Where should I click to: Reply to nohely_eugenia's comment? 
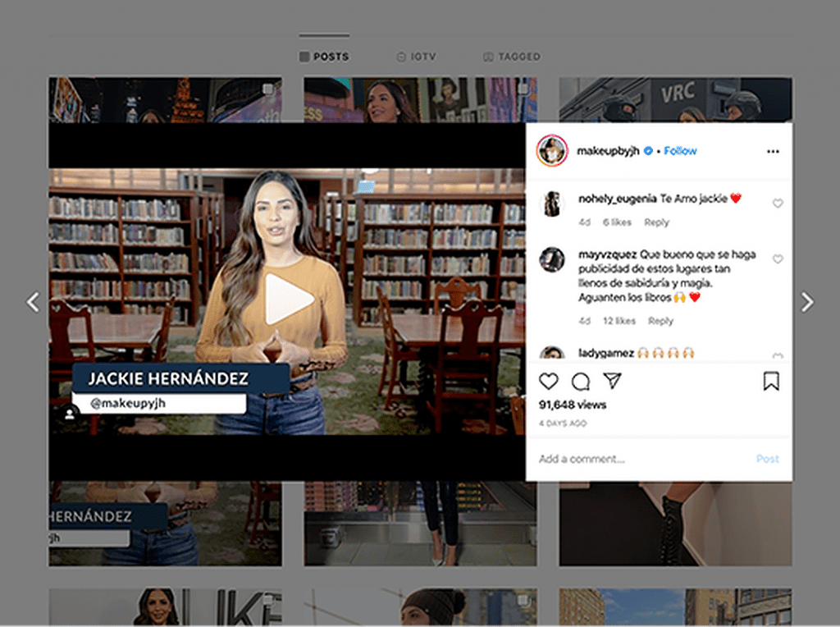click(x=656, y=222)
